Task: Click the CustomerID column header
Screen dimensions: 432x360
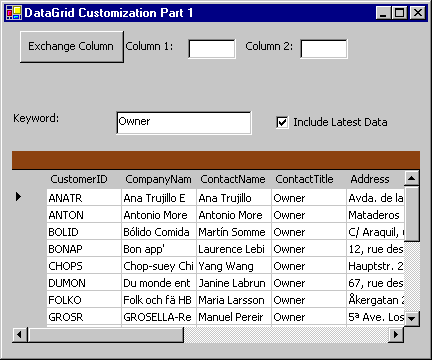Action: tap(84, 179)
